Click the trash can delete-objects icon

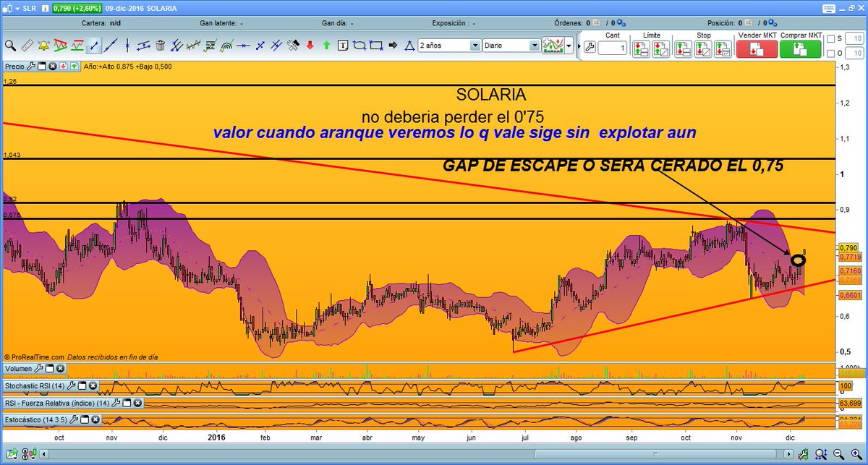pyautogui.click(x=160, y=45)
